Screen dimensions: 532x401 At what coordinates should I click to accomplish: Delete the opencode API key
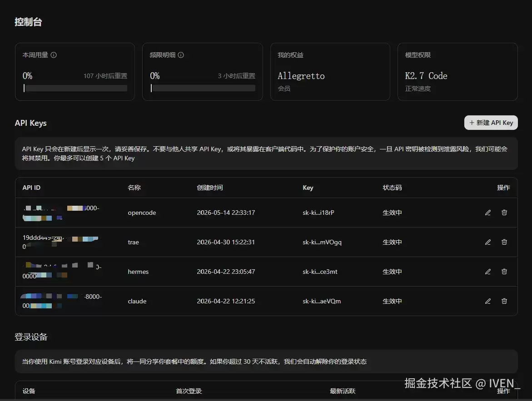tap(504, 213)
